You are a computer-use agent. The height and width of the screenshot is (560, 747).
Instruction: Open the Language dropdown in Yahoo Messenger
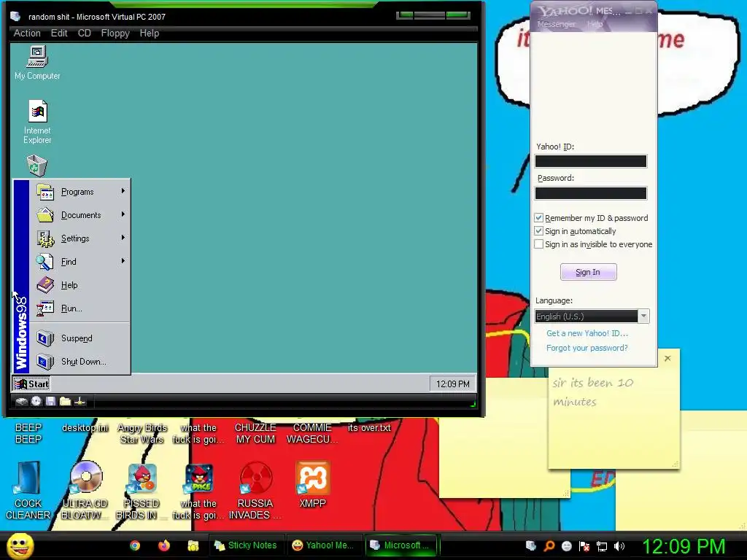pos(643,316)
